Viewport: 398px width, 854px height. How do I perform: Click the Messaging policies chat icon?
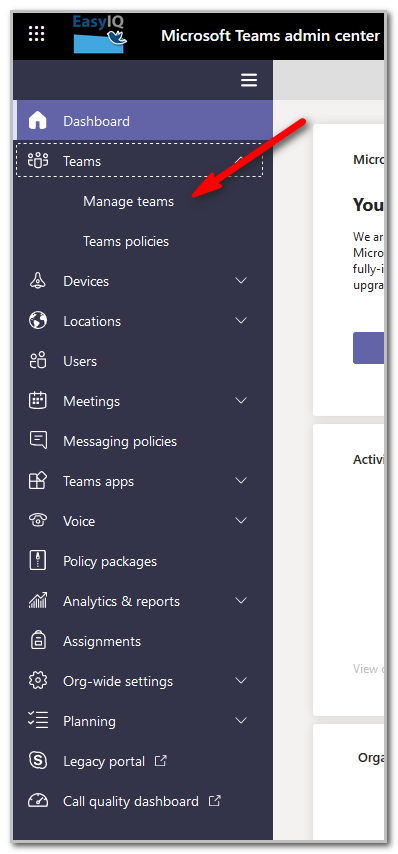click(38, 441)
